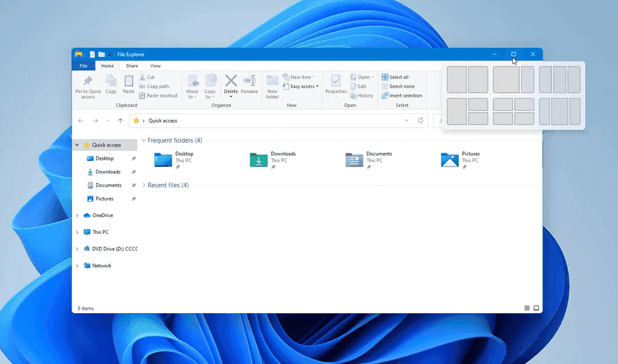This screenshot has height=364, width=618.
Task: Go forward using the Forward arrow
Action: click(x=95, y=121)
